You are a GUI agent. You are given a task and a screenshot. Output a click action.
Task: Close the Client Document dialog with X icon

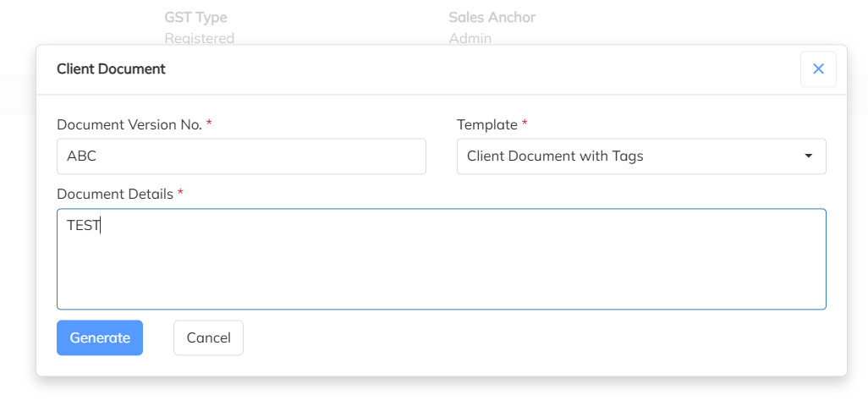[x=818, y=69]
